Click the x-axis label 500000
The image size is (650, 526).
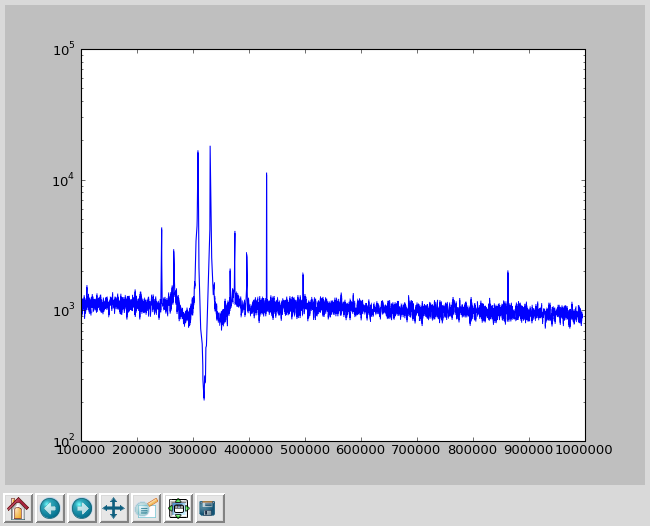pos(305,450)
